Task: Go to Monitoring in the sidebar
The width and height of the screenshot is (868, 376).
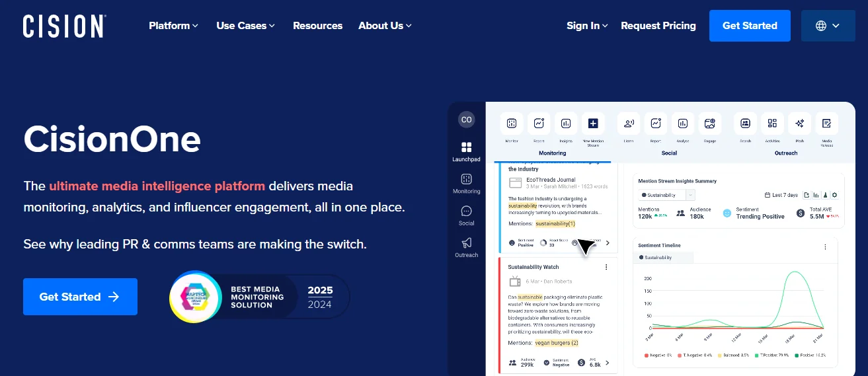Action: click(x=466, y=184)
